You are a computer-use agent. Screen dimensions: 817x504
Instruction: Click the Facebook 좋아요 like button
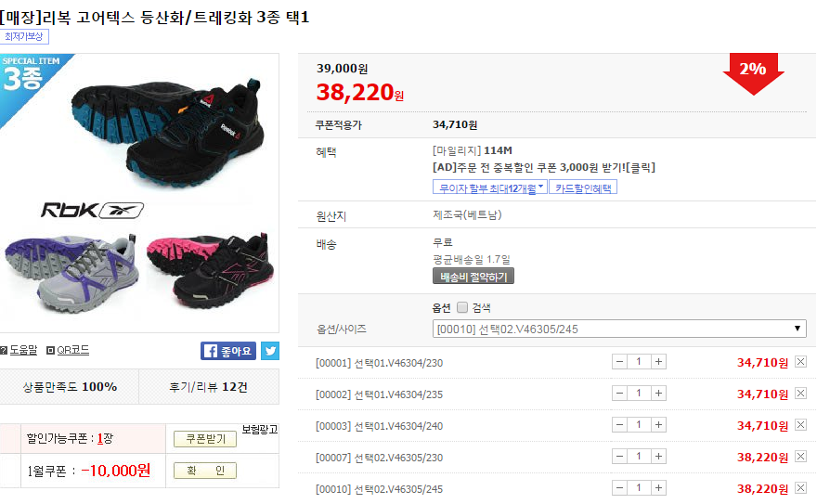pos(228,351)
